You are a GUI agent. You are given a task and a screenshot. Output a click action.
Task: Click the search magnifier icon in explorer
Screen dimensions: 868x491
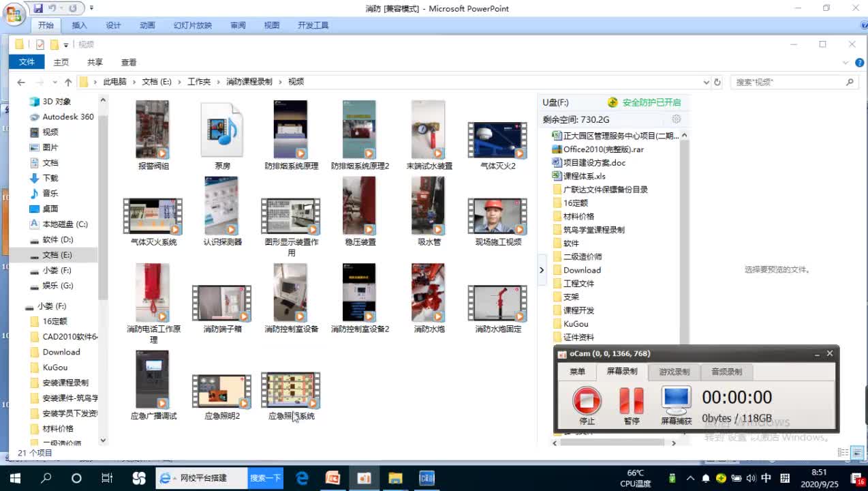pos(850,82)
